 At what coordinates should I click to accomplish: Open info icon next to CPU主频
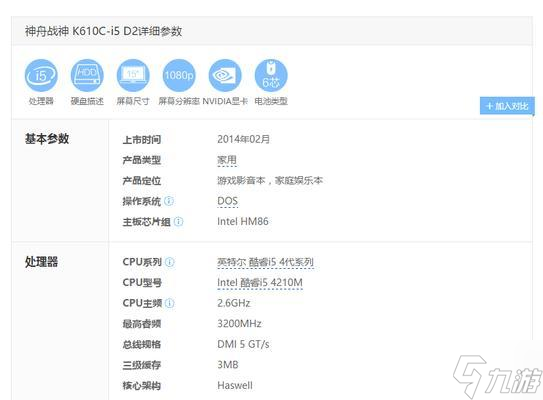coord(169,303)
